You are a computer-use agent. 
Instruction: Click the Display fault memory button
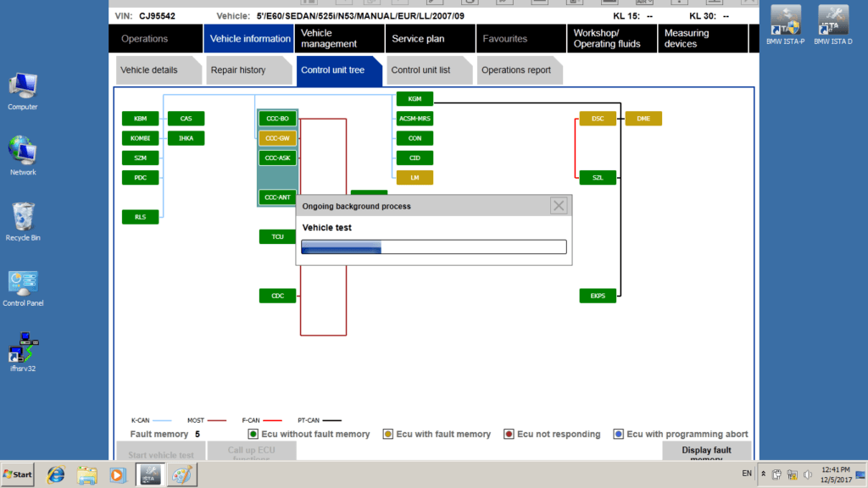point(706,452)
